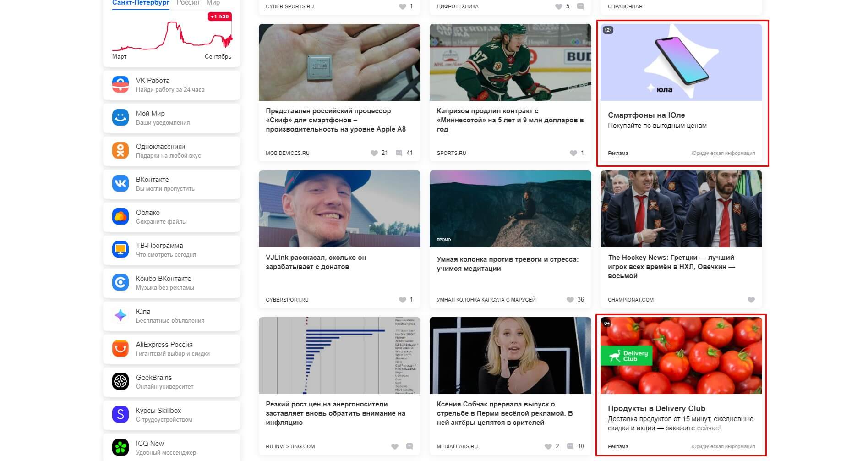Click the +1 530 red badge on chart
This screenshot has width=868, height=461.
coord(220,16)
